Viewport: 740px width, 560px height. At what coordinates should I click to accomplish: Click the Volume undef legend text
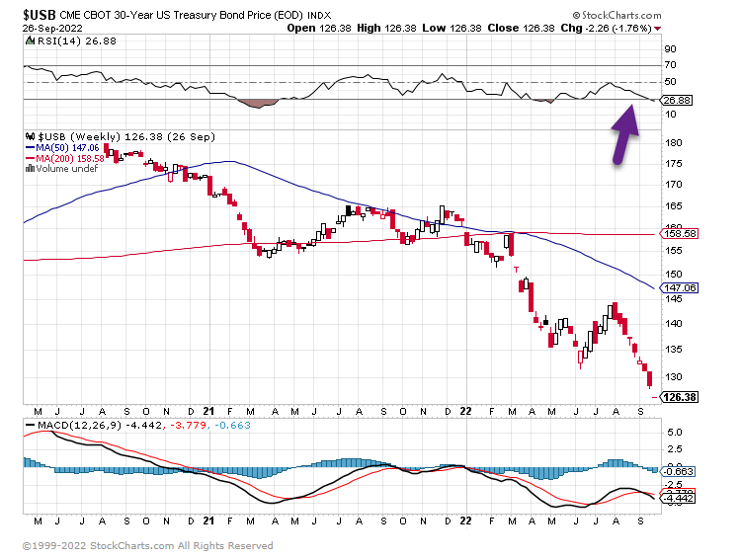point(66,169)
